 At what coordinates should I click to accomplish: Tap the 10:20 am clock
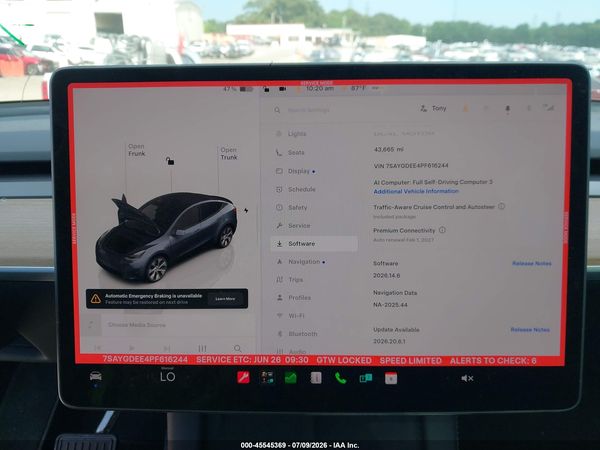320,88
